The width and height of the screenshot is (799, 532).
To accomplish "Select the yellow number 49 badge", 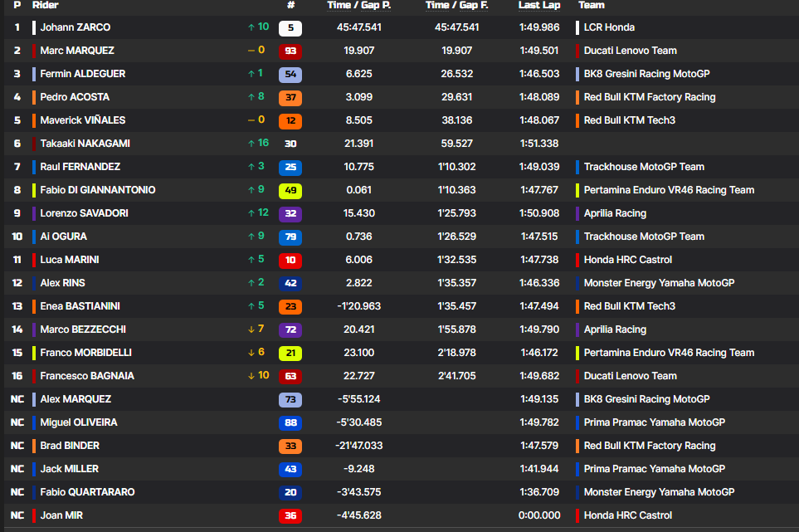I will tap(290, 190).
